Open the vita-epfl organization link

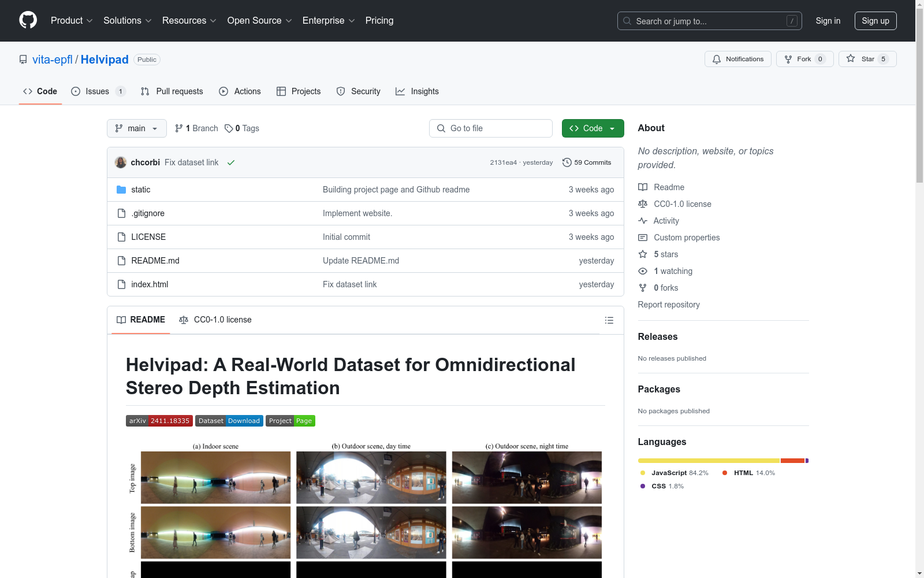tap(53, 60)
